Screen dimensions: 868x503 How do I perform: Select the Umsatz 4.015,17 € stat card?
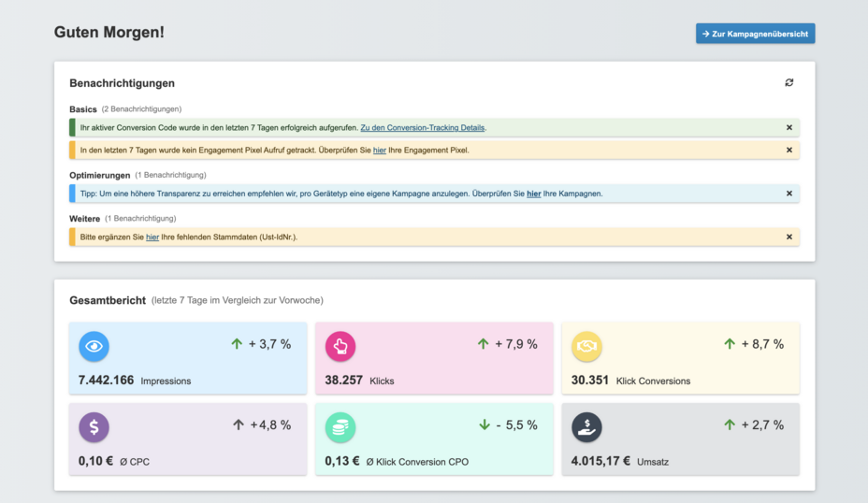pos(680,439)
